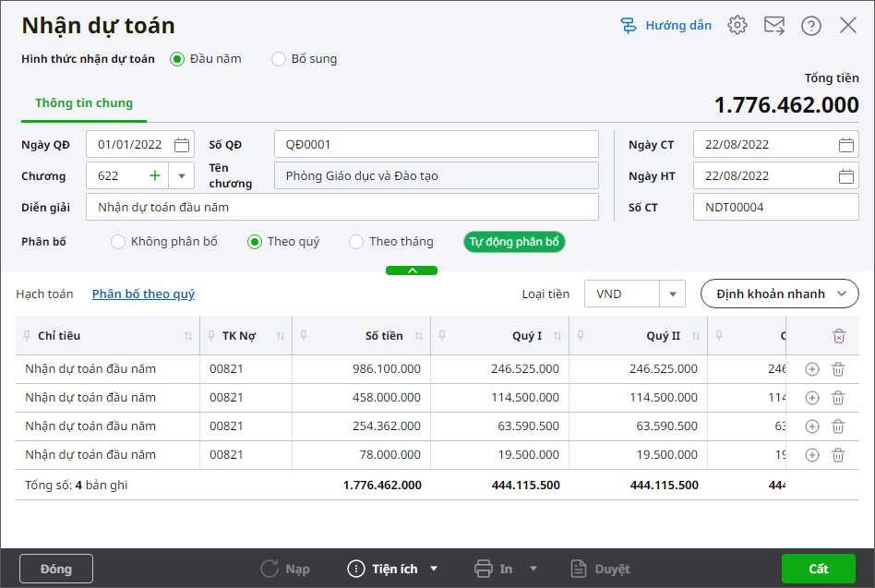Screen dimensions: 875x588
Task: Close the Nhận dự toán dialog
Action: pos(847,25)
